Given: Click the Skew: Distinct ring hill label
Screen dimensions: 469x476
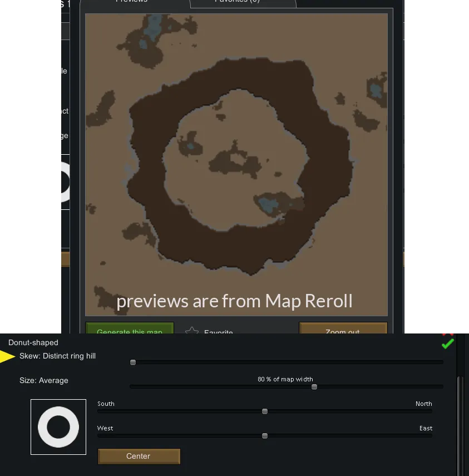Looking at the screenshot, I should 57,356.
